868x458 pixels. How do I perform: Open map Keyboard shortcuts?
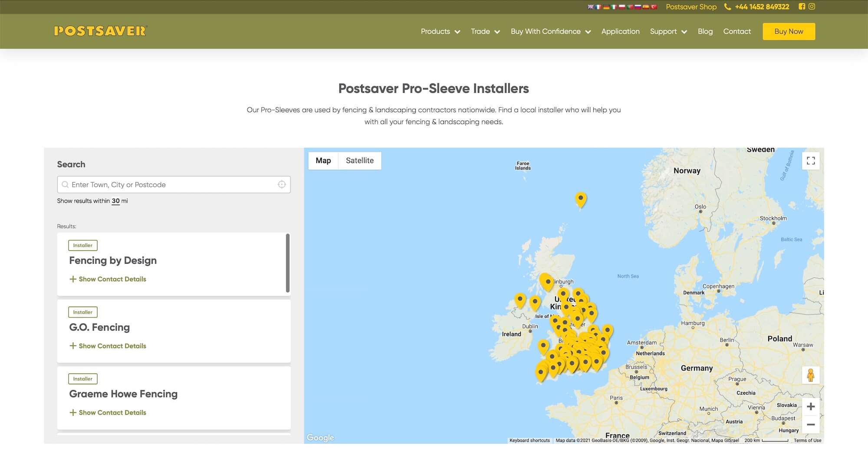(x=529, y=440)
